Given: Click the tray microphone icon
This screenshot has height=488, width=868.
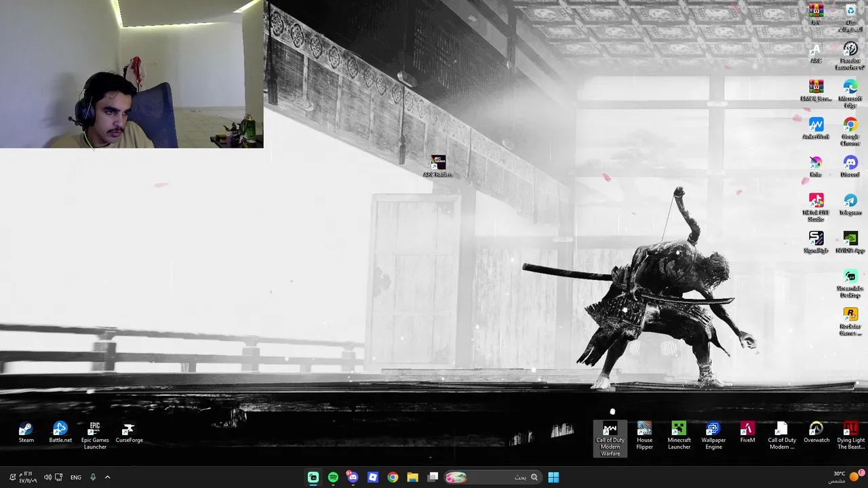Looking at the screenshot, I should click(x=93, y=477).
